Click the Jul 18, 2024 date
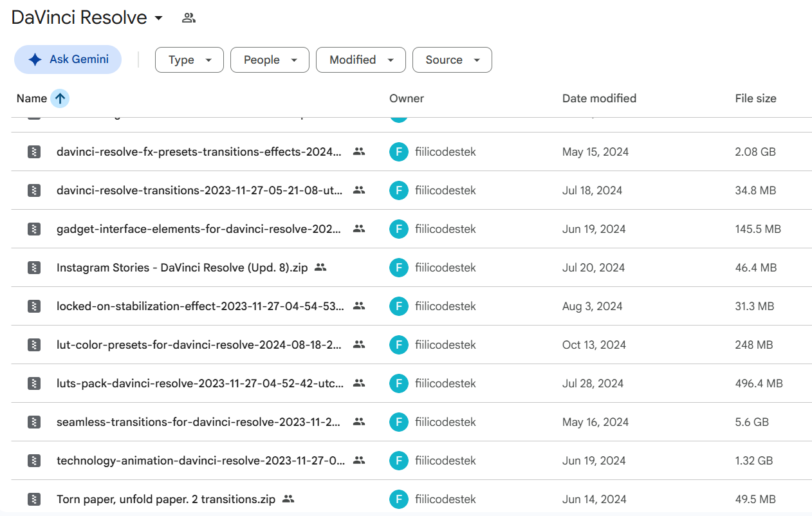 [593, 190]
